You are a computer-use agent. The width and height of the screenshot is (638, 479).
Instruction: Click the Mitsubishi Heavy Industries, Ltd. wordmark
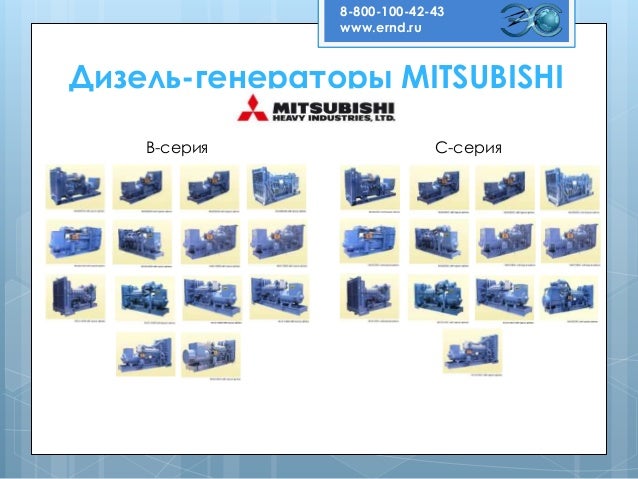click(334, 112)
